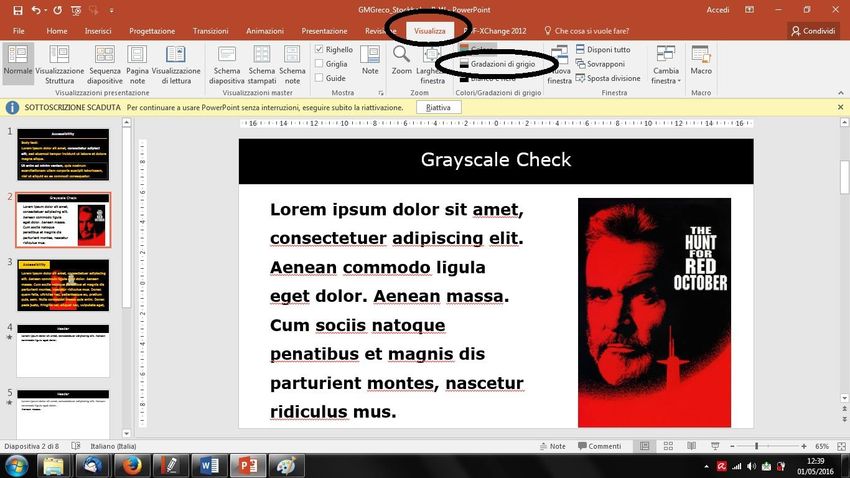
Task: Click spell check icon in status bar
Action: tap(76, 446)
